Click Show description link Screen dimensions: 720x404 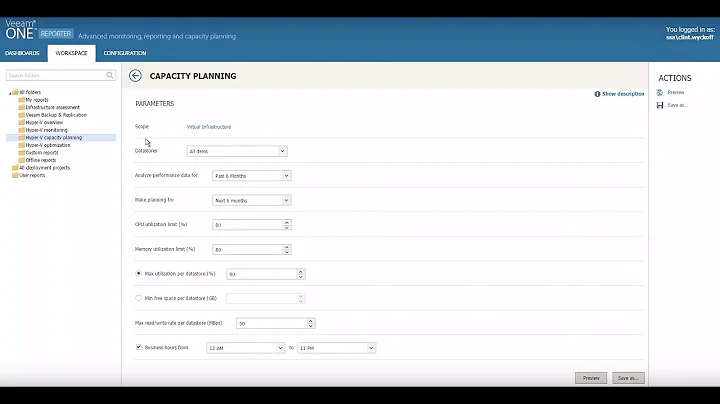pos(623,94)
